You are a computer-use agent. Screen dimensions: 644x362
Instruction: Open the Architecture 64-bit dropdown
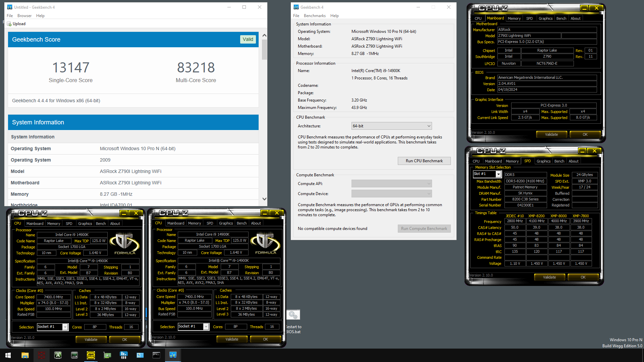(391, 126)
